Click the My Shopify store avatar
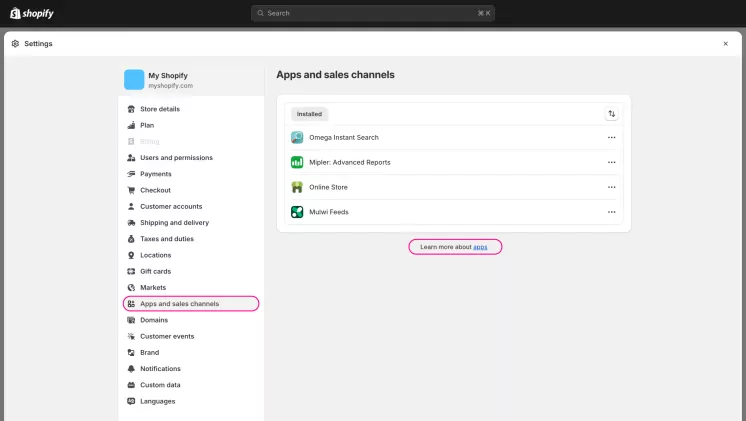This screenshot has width=746, height=421. click(134, 79)
